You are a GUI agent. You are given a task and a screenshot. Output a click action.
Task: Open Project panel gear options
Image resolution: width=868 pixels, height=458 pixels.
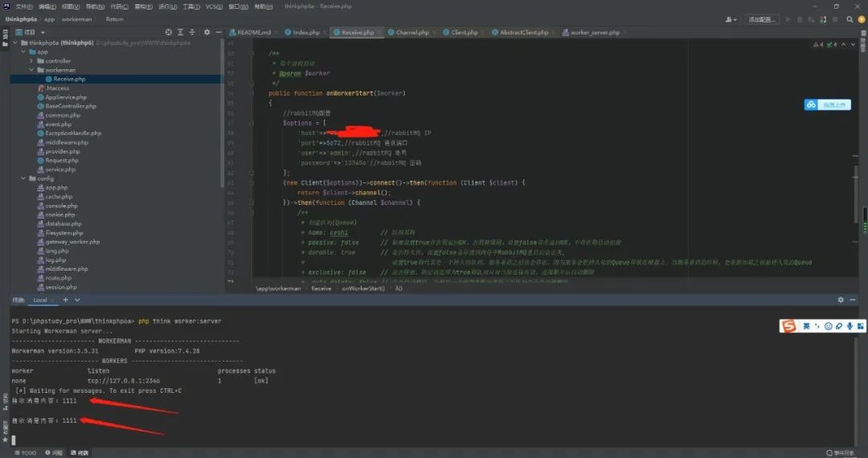pos(207,32)
